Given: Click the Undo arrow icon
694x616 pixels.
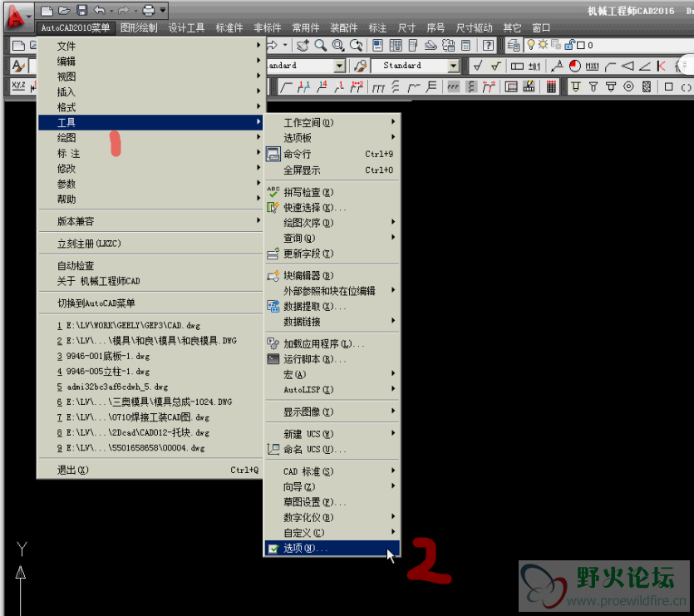Looking at the screenshot, I should click(100, 10).
